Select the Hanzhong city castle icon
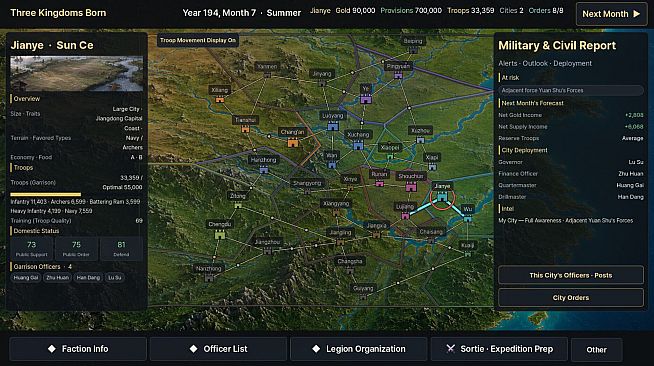Image resolution: width=654 pixels, height=366 pixels. 264,170
